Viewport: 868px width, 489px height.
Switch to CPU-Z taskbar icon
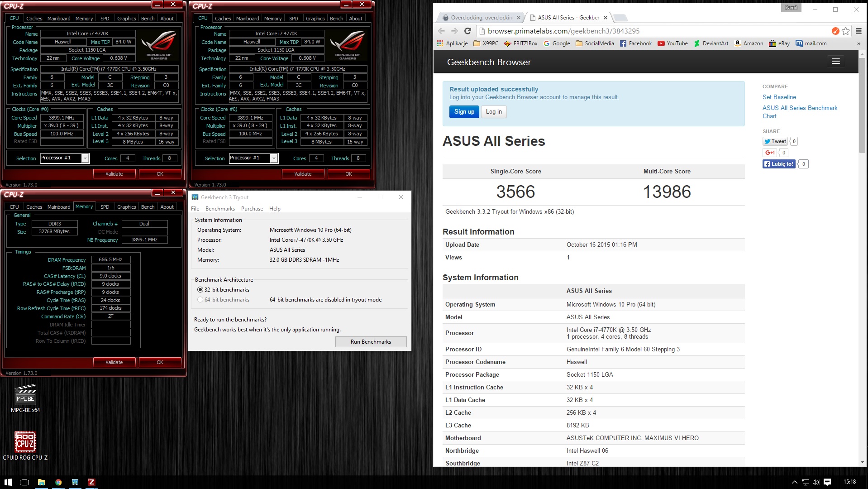91,482
